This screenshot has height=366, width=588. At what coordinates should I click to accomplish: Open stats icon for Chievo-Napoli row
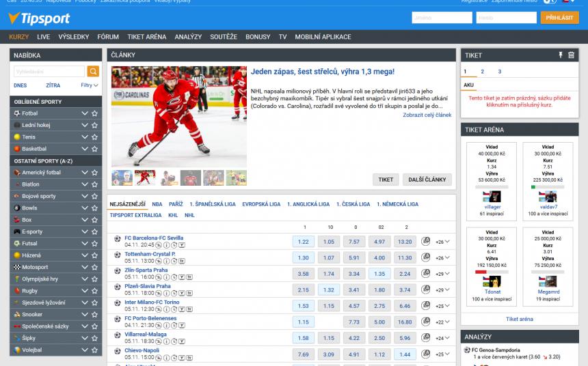pyautogui.click(x=425, y=354)
